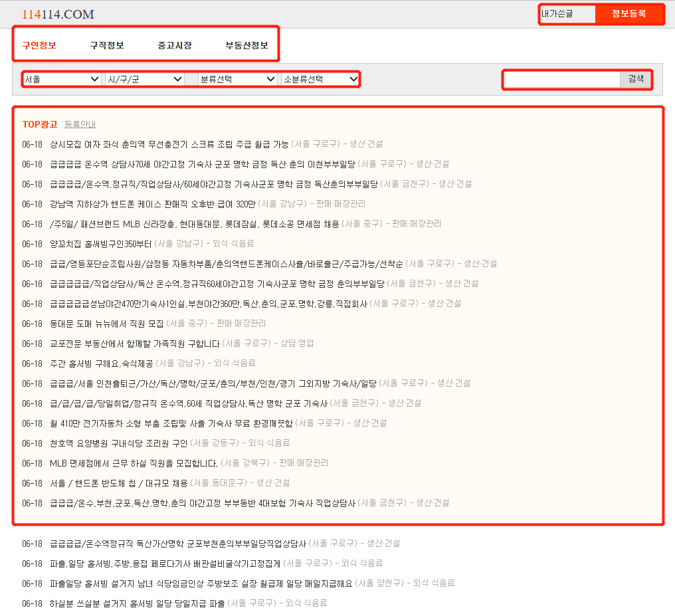The image size is (675, 616).
Task: Open the 서울 region dropdown
Action: [61, 78]
